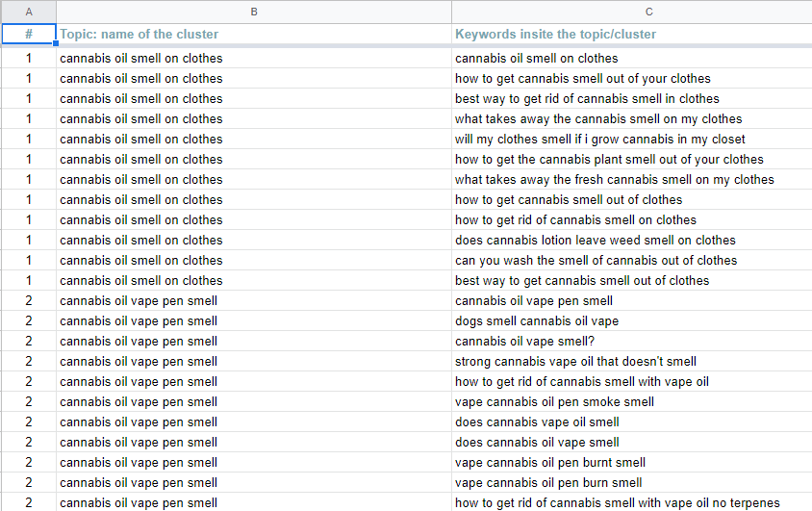Select cell 'dogs smell cannabis oil vape'
812x511 pixels.
point(632,321)
